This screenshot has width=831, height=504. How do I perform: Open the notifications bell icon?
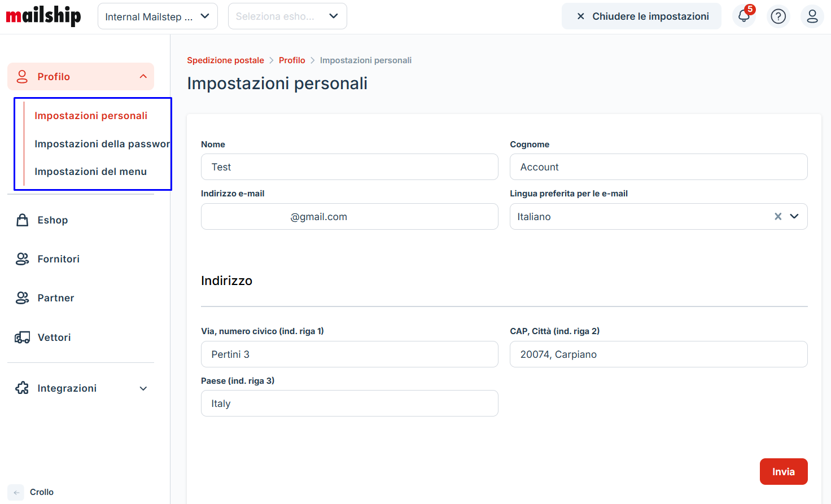(744, 16)
